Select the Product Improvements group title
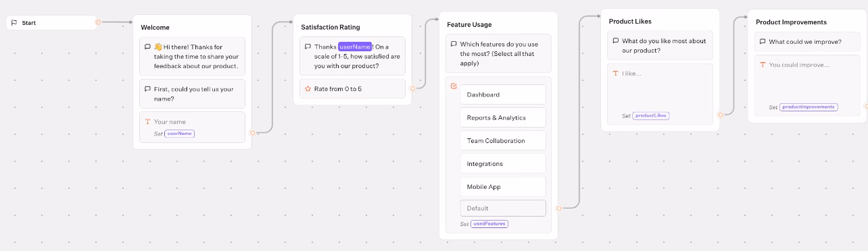This screenshot has width=868, height=251. tap(791, 22)
